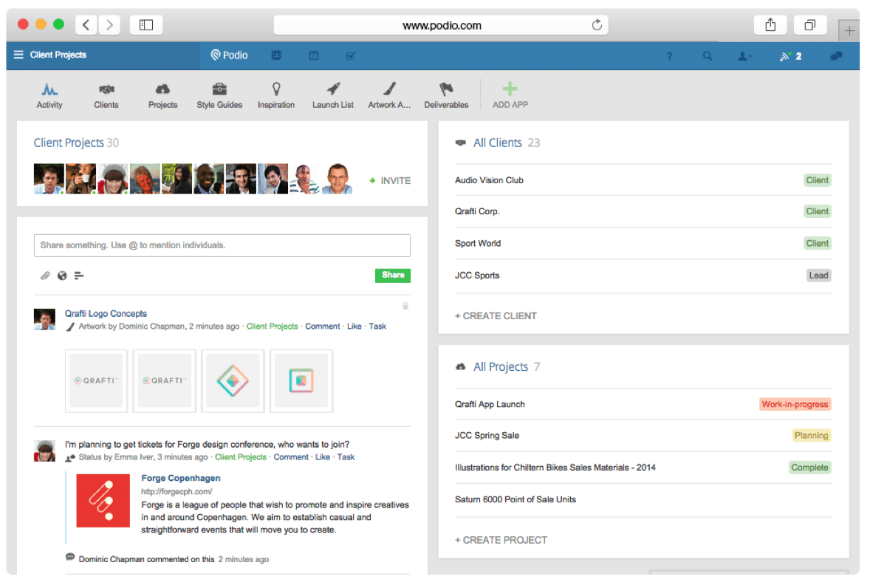The image size is (870, 588).
Task: Click Comment on Qrafti Logo Concepts post
Action: click(x=322, y=327)
